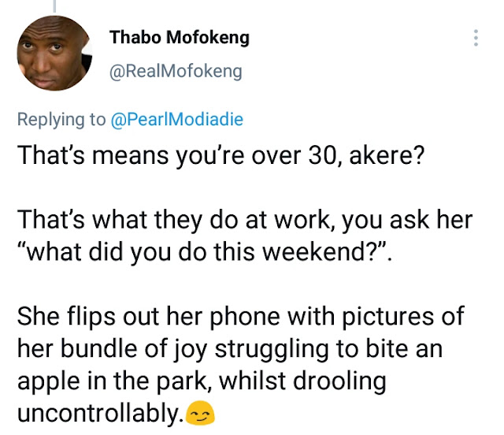The image size is (504, 435).
Task: Click the phrase "pictures of" in the tweet
Action: (x=403, y=317)
